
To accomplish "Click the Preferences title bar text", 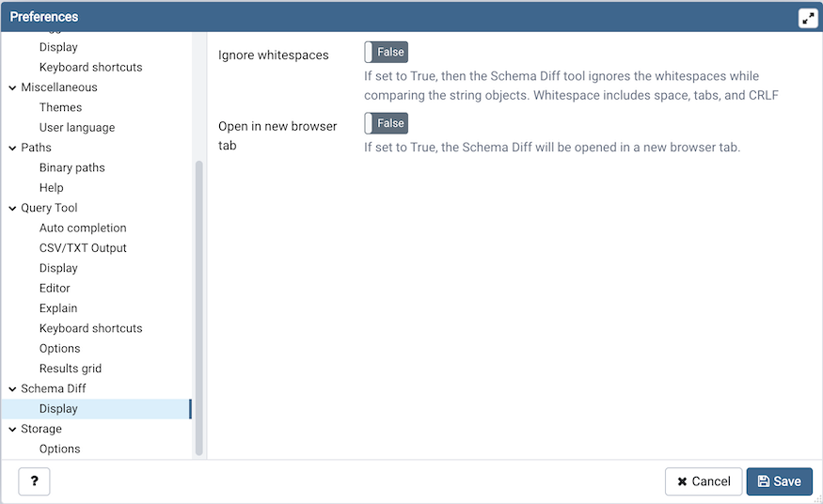I will click(44, 17).
